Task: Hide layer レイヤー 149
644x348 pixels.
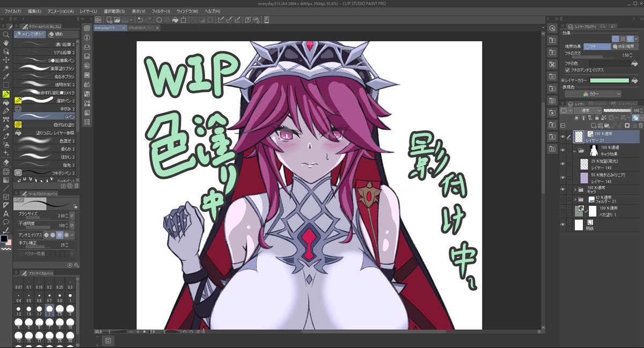Action: click(x=563, y=164)
